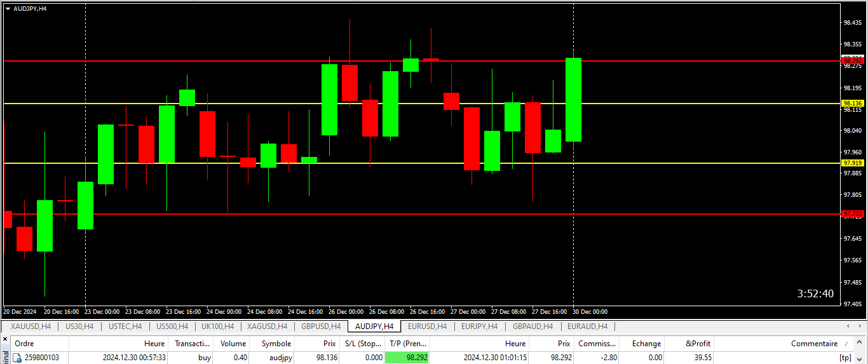Screen dimensions: 868x364
Task: Sort by the &Profit column header
Action: (690, 344)
